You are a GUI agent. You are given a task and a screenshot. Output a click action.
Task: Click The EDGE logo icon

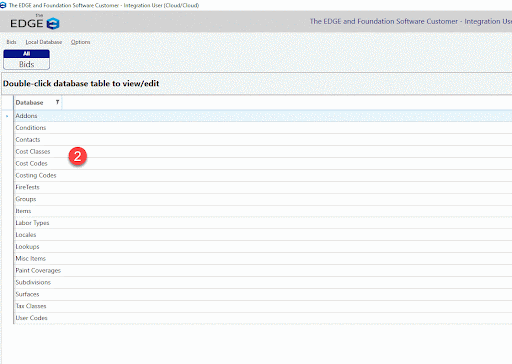click(53, 23)
